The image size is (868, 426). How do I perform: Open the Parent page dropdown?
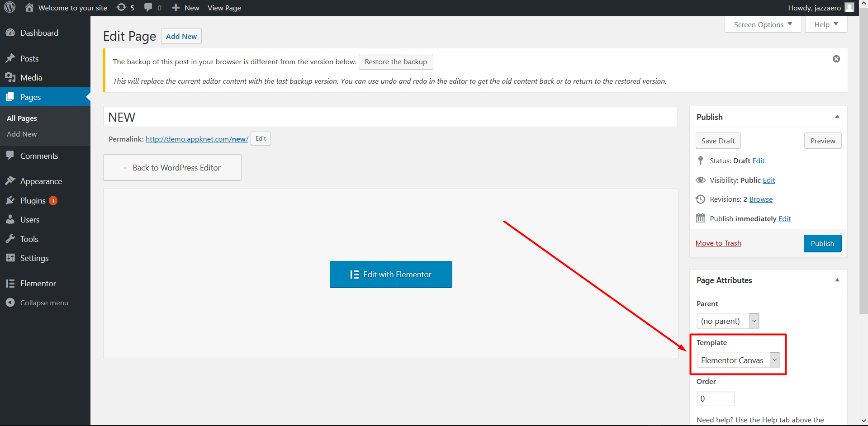(x=727, y=321)
